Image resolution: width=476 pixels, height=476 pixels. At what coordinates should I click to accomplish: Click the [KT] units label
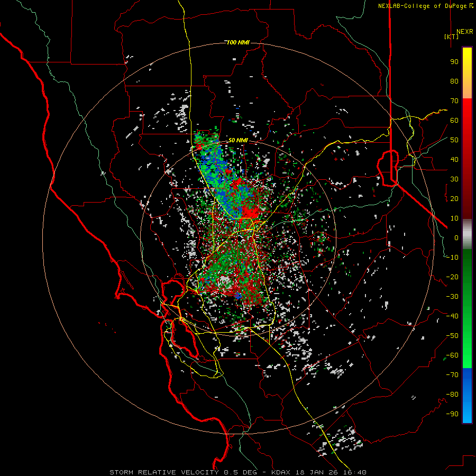pos(452,36)
